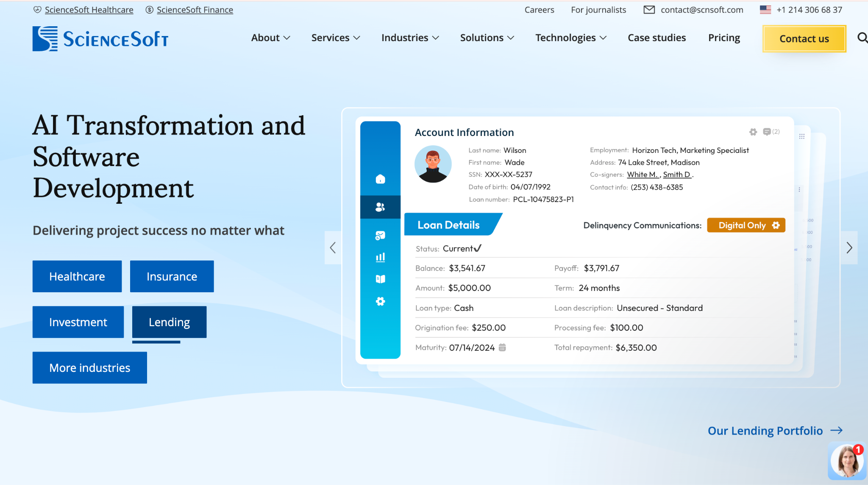Select the Investment industry tab
Image resolution: width=868 pixels, height=485 pixels.
[x=78, y=322]
